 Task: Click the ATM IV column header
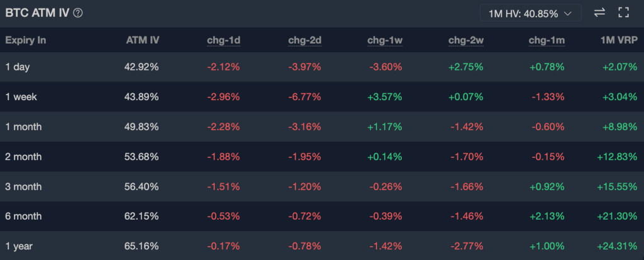tap(142, 41)
